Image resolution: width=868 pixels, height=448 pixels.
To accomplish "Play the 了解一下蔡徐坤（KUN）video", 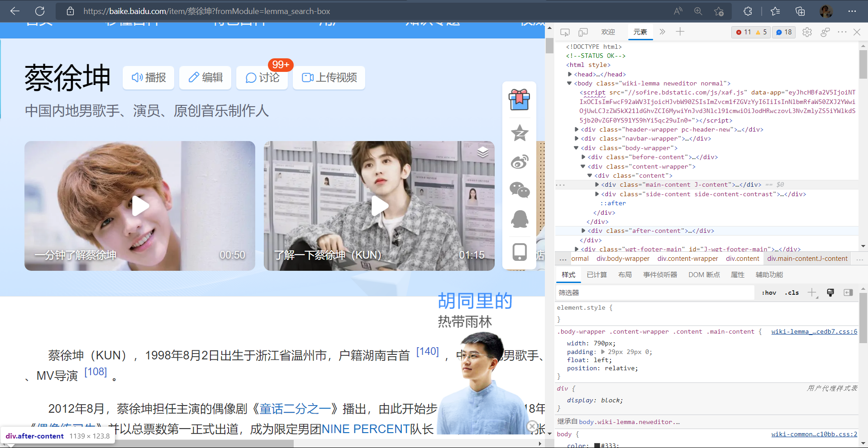I will [x=379, y=206].
